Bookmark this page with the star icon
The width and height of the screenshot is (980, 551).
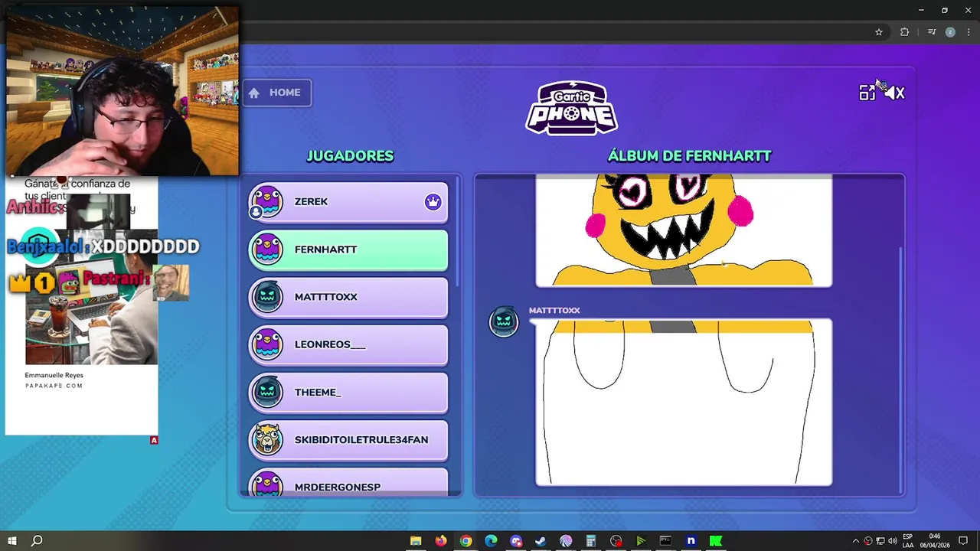[879, 32]
